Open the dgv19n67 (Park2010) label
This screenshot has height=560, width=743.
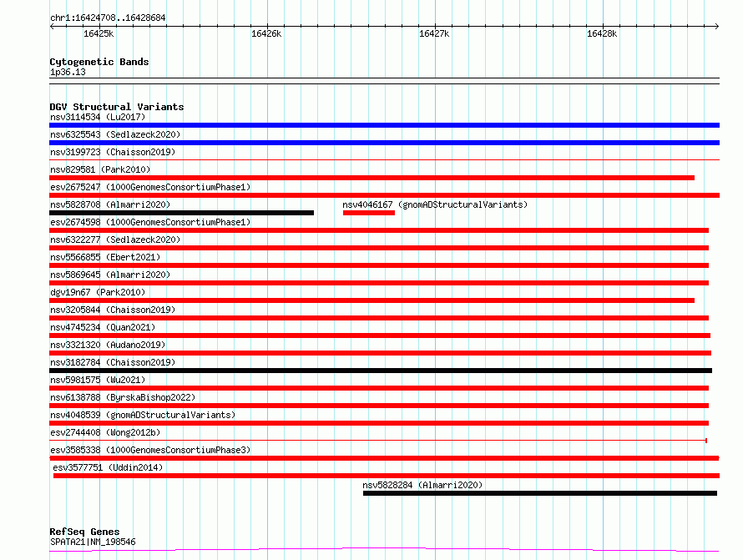coord(98,292)
